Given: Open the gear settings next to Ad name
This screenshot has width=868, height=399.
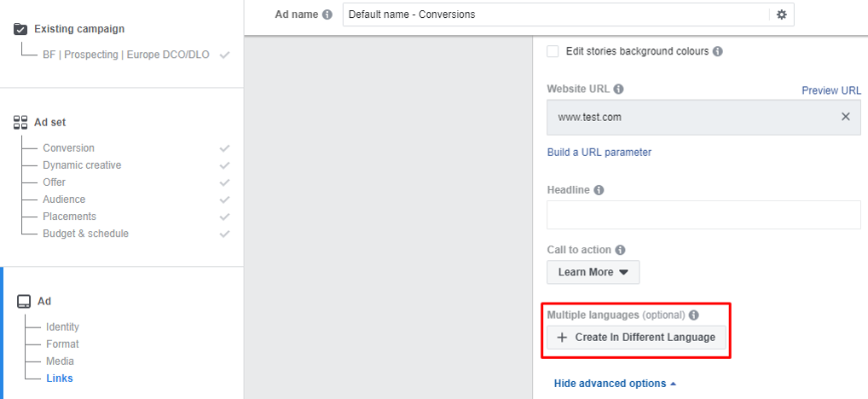Looking at the screenshot, I should [782, 14].
